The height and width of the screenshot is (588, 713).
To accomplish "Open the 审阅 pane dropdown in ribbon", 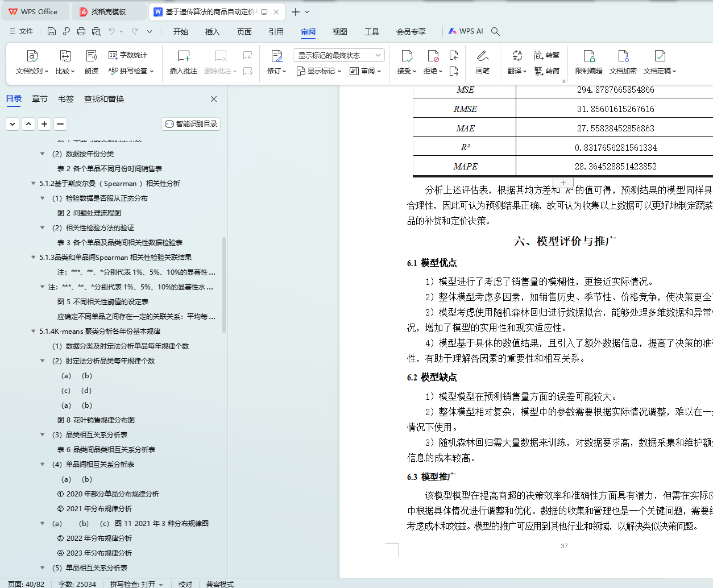I will tap(365, 71).
